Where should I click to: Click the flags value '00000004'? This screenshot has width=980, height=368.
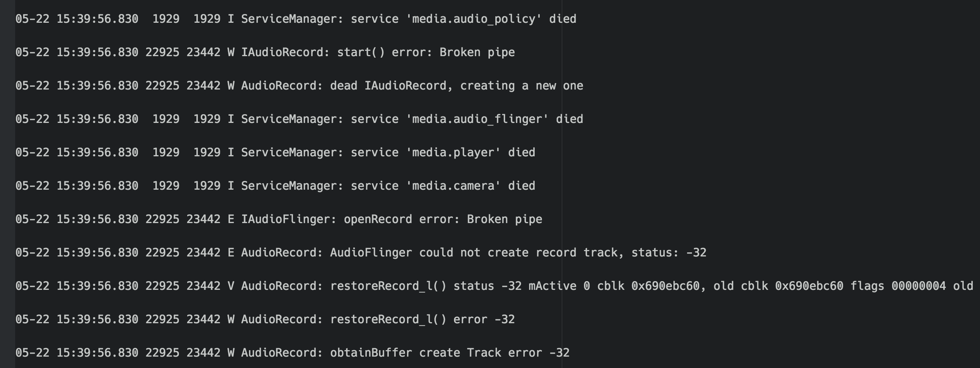click(918, 286)
